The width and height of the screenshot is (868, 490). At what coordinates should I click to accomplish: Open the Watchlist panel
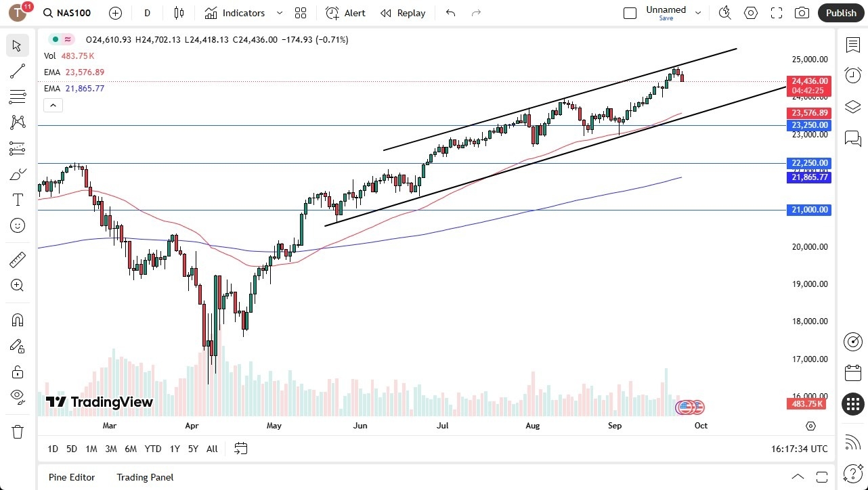[852, 44]
